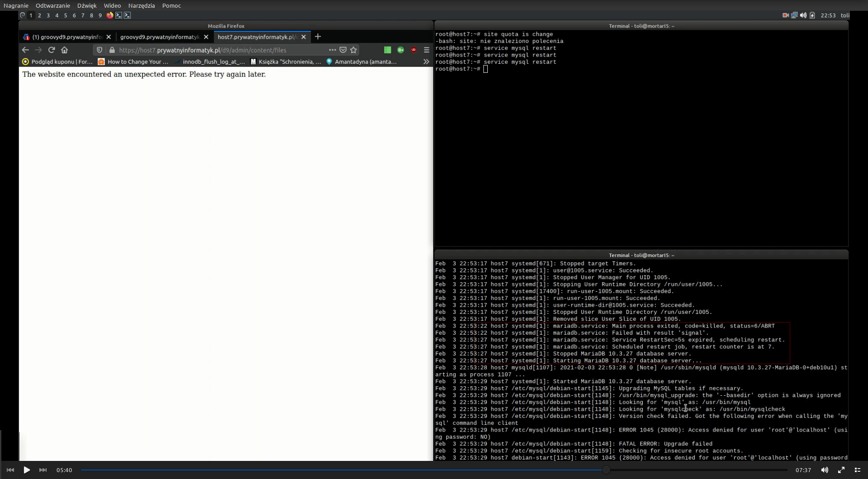This screenshot has width=868, height=479.
Task: Close the host7.prywatnyinformatyk.pl tab
Action: 304,37
